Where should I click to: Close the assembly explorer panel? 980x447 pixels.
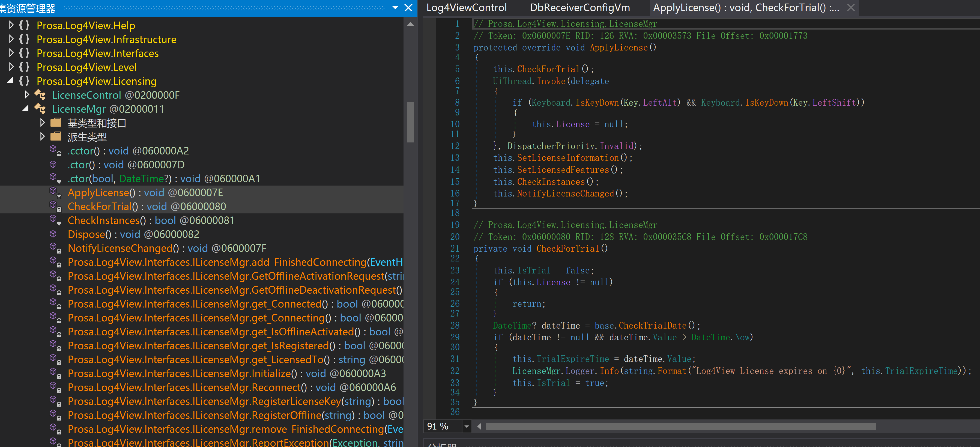click(408, 8)
